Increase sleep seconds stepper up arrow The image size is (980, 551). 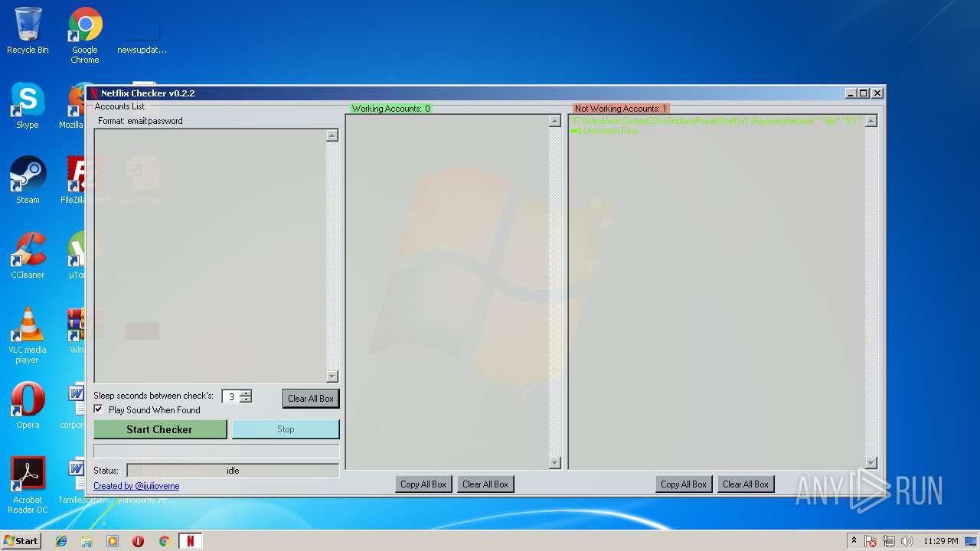coord(245,393)
